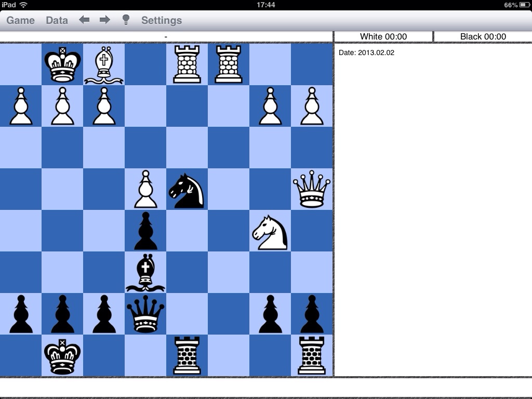
Task: Select the king below the black pawns
Action: (62, 356)
